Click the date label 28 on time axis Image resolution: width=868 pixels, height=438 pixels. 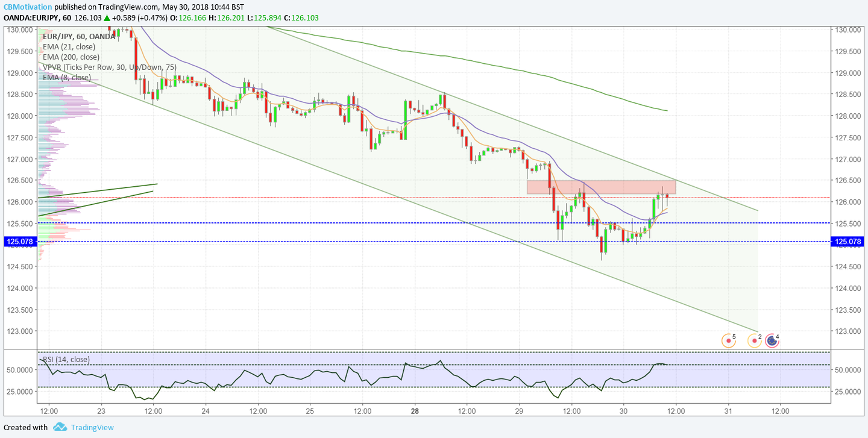pos(415,411)
